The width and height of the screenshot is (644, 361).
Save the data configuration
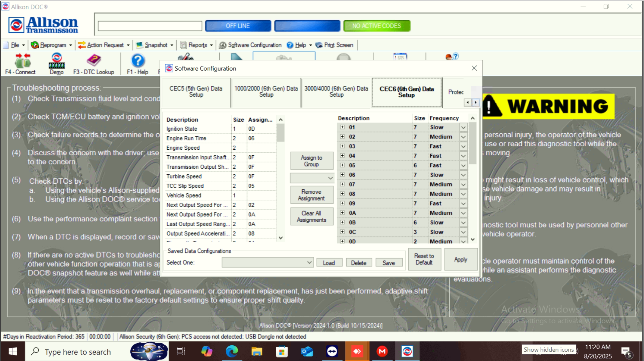pyautogui.click(x=389, y=263)
